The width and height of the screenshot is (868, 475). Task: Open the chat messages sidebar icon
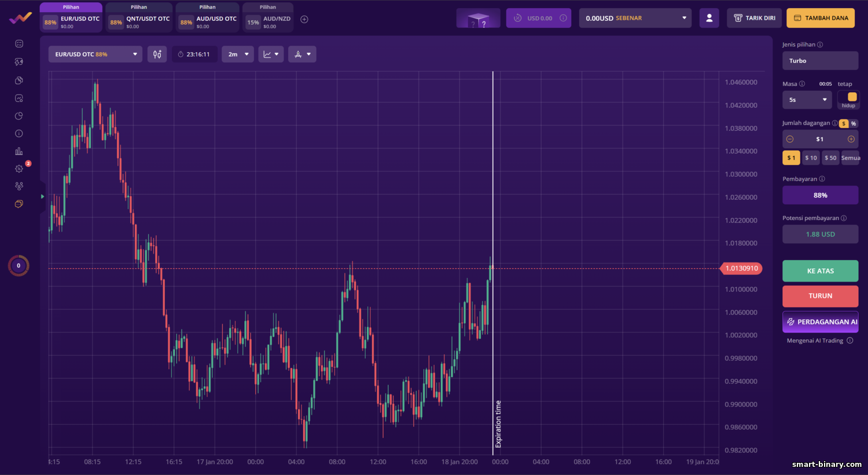click(19, 204)
